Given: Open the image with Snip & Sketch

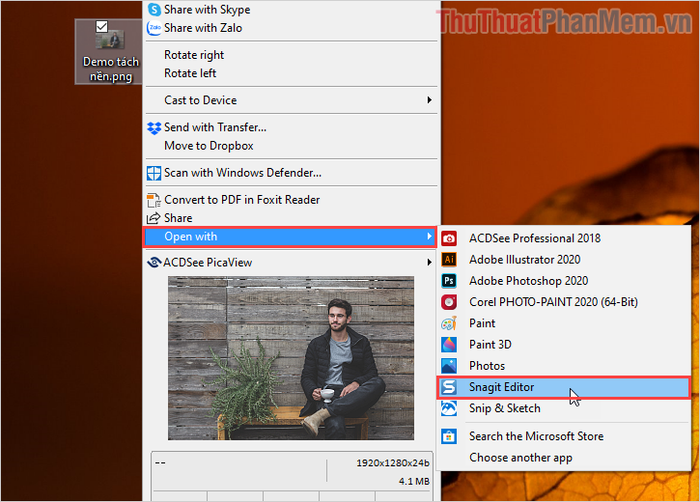Looking at the screenshot, I should [x=564, y=409].
